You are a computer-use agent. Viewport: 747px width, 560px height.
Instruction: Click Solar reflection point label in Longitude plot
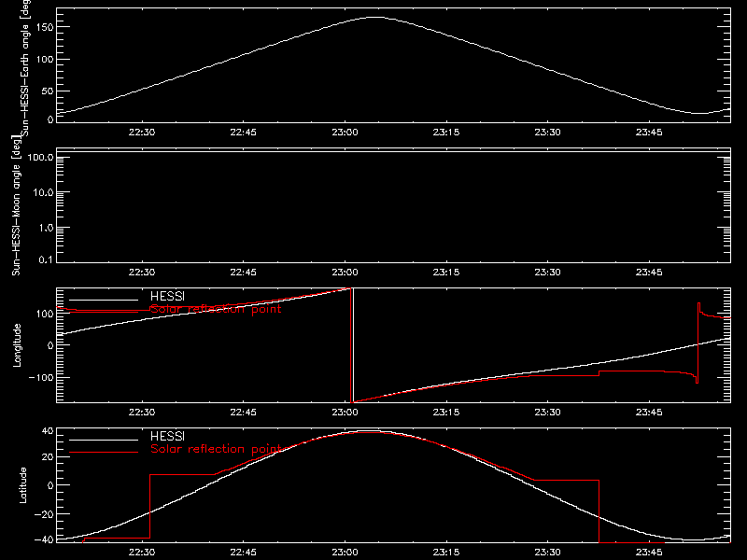click(x=216, y=309)
